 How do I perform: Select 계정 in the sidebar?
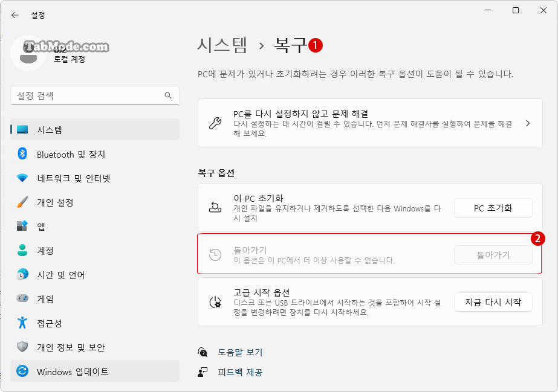95,250
